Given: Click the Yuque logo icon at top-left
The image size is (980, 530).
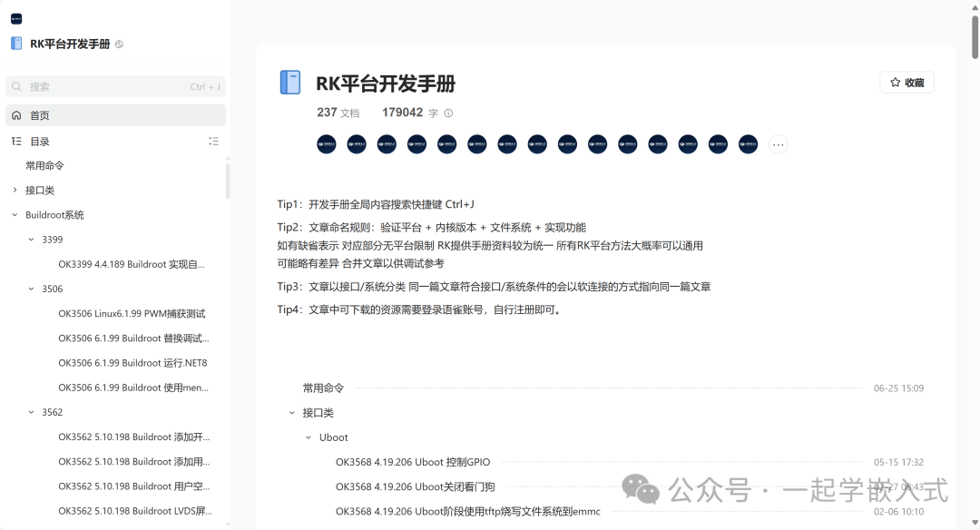Looking at the screenshot, I should (16, 19).
